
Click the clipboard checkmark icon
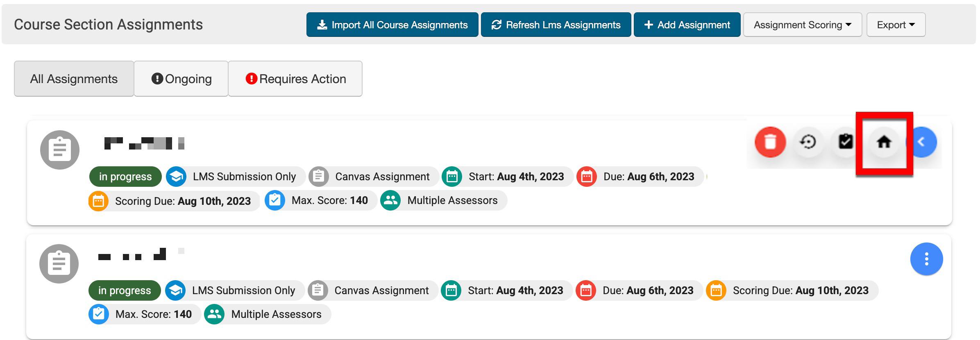point(846,142)
